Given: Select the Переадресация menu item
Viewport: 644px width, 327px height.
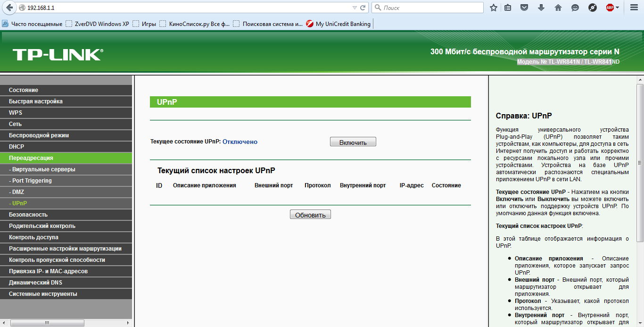Looking at the screenshot, I should 66,158.
